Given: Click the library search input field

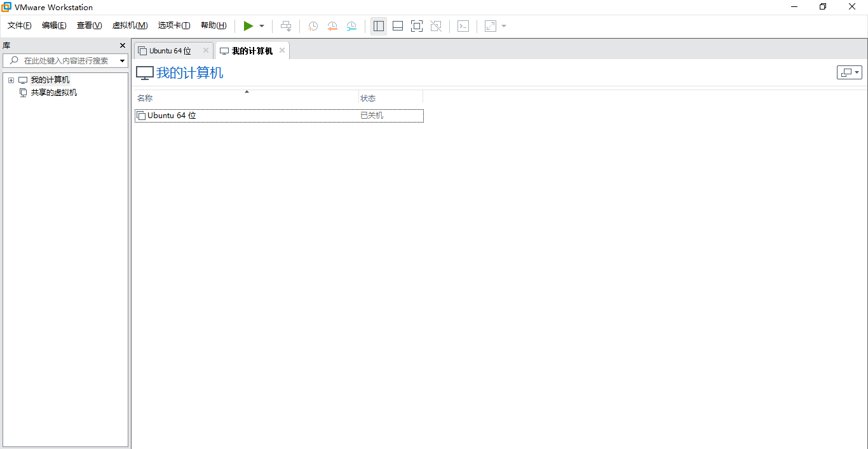Looking at the screenshot, I should pos(65,60).
